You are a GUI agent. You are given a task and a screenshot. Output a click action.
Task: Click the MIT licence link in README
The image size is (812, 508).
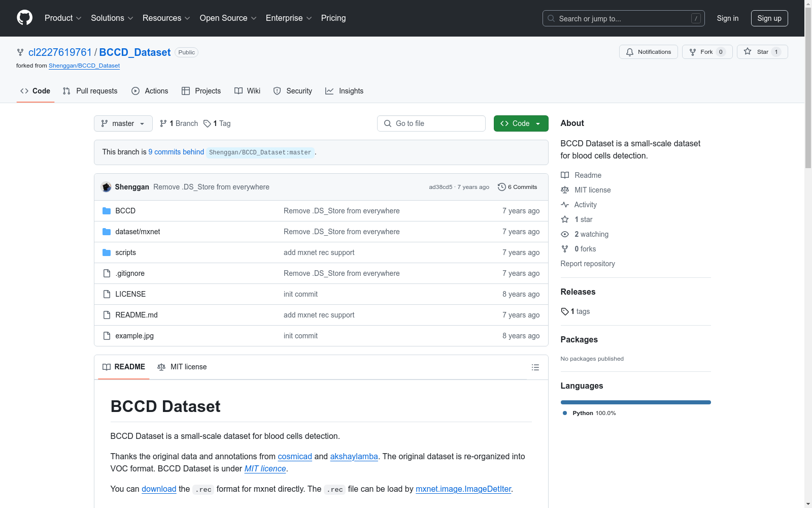(x=265, y=468)
